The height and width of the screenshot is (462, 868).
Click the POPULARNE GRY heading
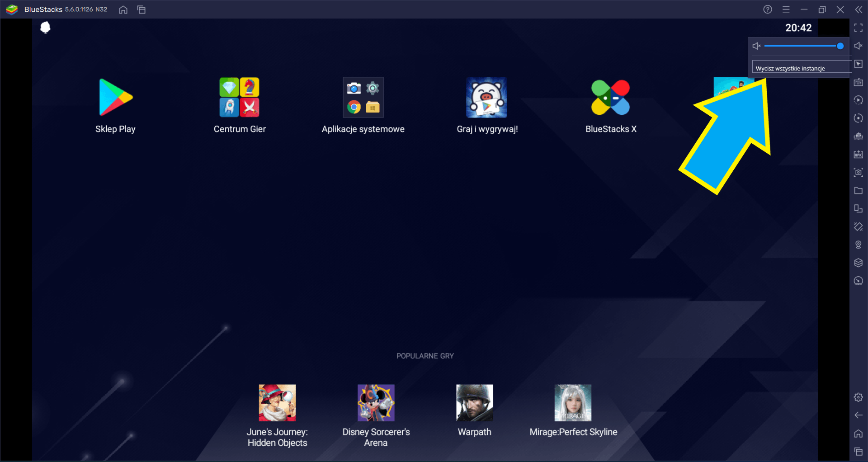point(425,356)
